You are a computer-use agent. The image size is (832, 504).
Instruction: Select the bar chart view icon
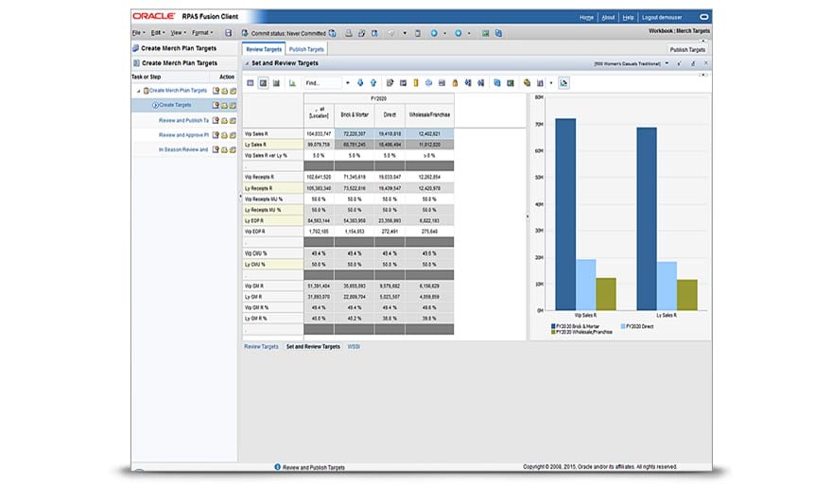[x=276, y=83]
